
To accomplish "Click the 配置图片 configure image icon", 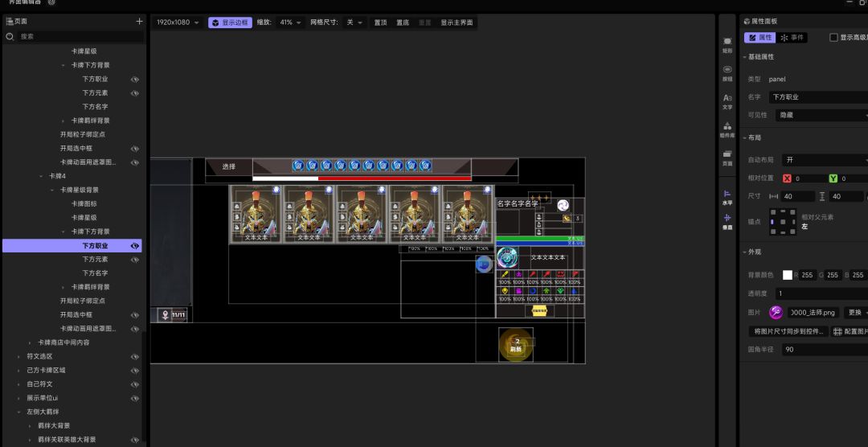I will 837,331.
